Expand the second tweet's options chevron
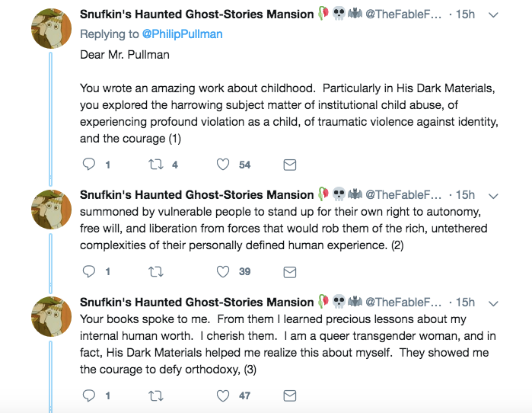 click(x=493, y=195)
